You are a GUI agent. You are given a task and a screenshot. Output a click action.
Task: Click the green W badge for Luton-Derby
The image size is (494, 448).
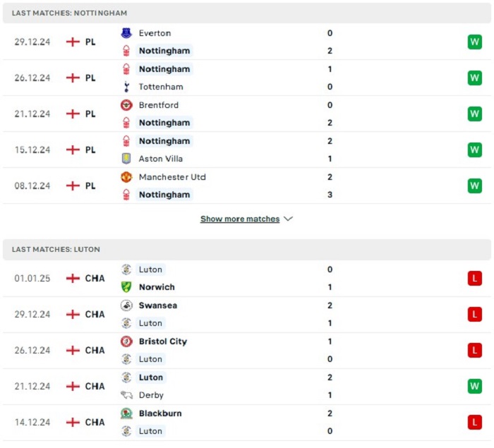[x=475, y=386]
